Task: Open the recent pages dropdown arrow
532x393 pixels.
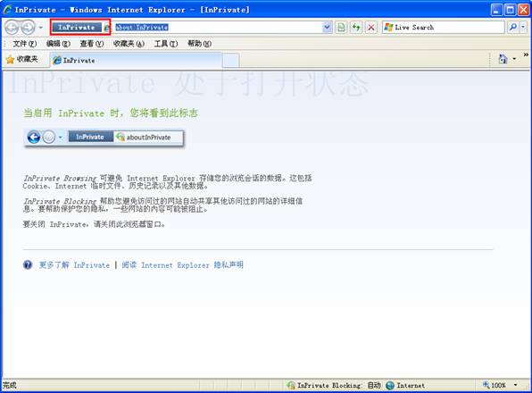Action: [41, 27]
